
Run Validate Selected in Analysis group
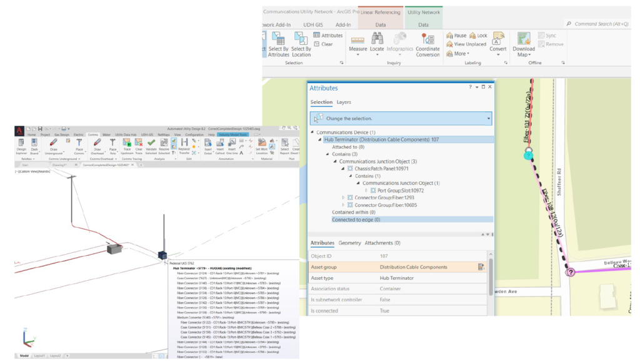pos(151,146)
